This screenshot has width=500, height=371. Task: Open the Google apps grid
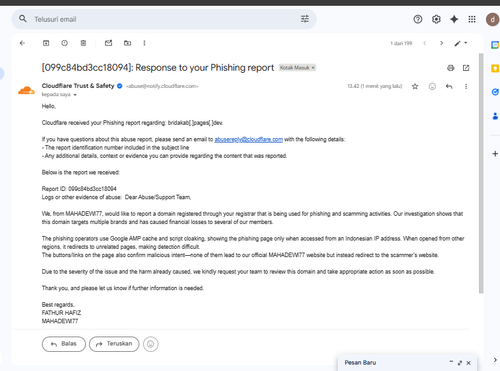click(472, 19)
